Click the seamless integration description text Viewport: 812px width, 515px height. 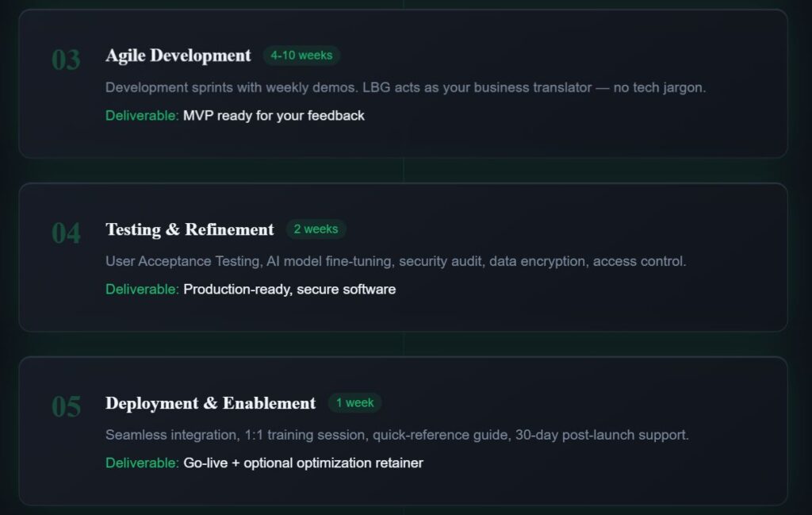(x=397, y=435)
